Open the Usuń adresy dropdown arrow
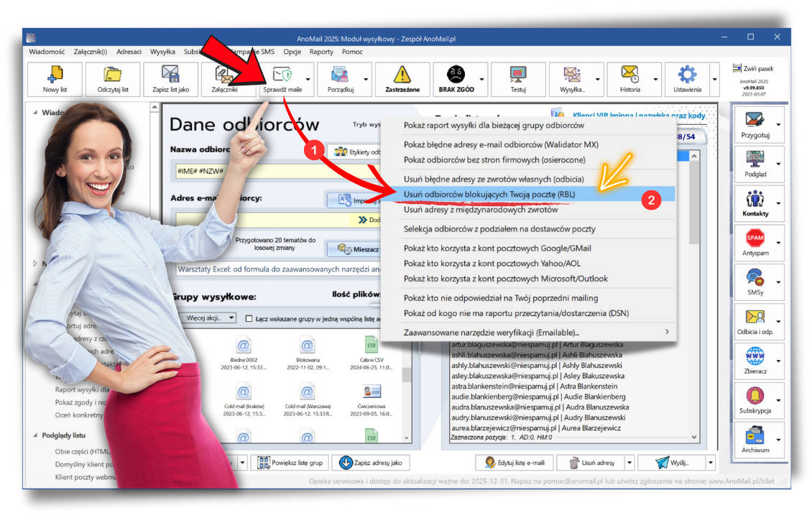 click(629, 462)
